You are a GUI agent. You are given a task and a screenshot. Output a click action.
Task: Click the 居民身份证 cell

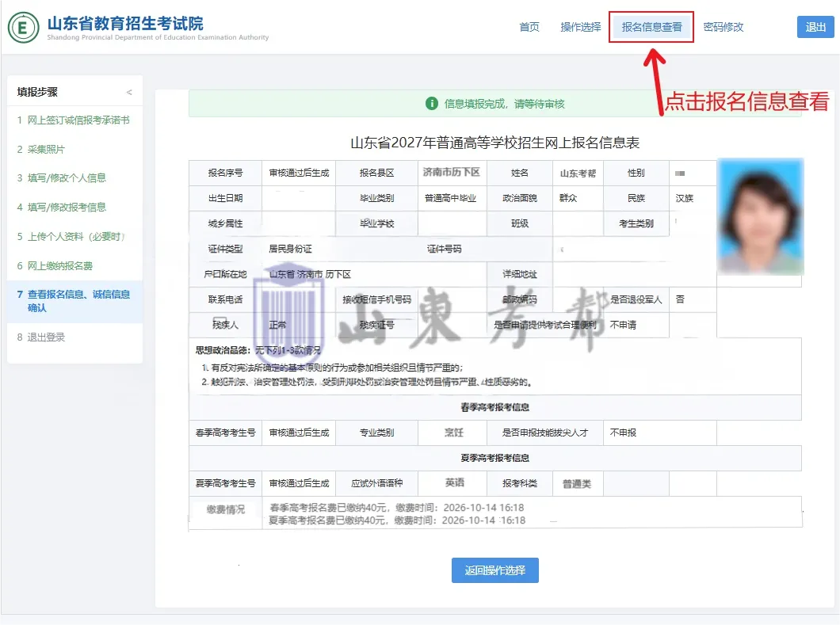point(290,249)
